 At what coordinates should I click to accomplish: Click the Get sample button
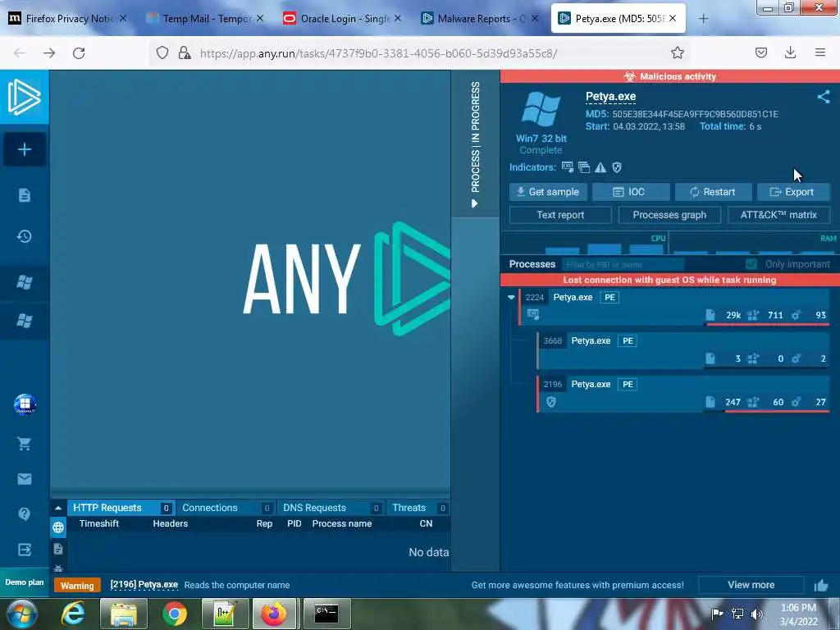(x=548, y=192)
